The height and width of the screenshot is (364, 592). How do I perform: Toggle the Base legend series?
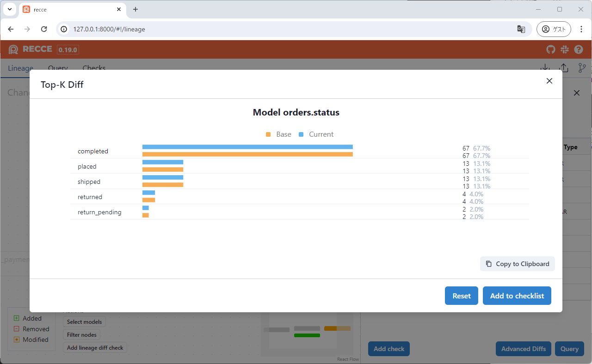[x=278, y=134]
